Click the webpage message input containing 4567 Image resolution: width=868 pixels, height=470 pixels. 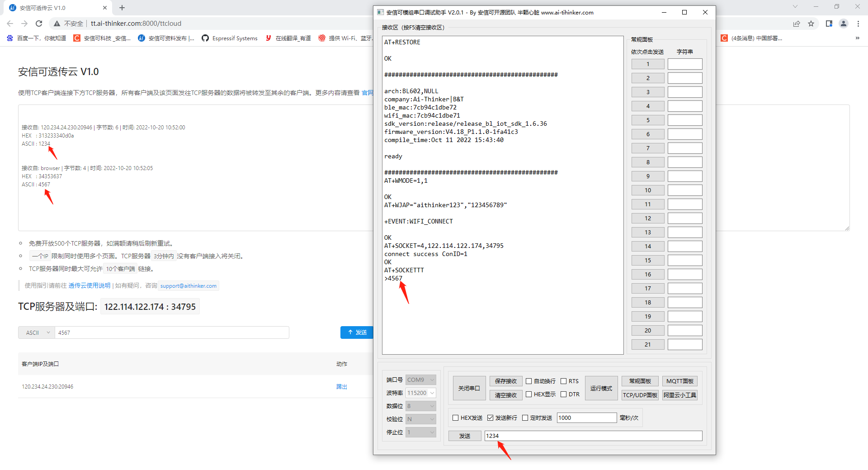pyautogui.click(x=172, y=332)
